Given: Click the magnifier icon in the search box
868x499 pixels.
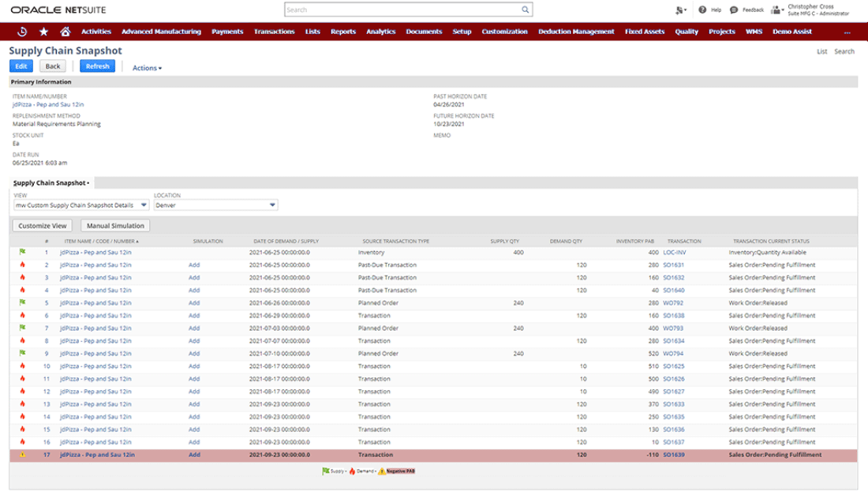Looking at the screenshot, I should point(526,10).
